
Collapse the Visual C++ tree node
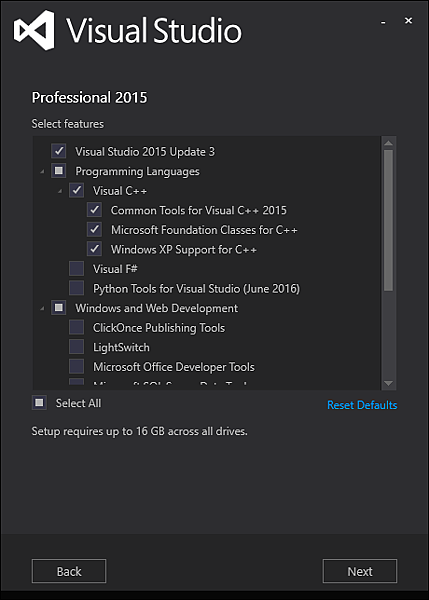coord(60,191)
